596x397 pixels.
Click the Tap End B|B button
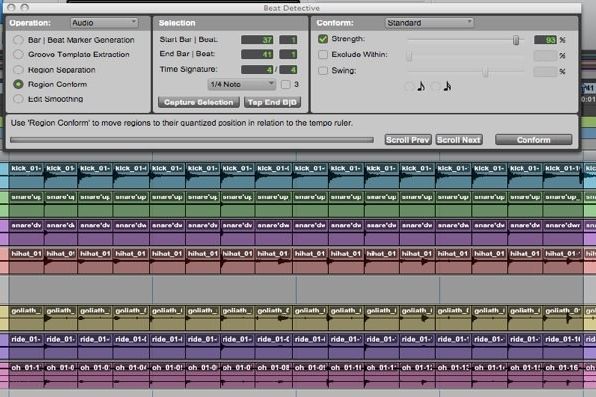(x=273, y=102)
